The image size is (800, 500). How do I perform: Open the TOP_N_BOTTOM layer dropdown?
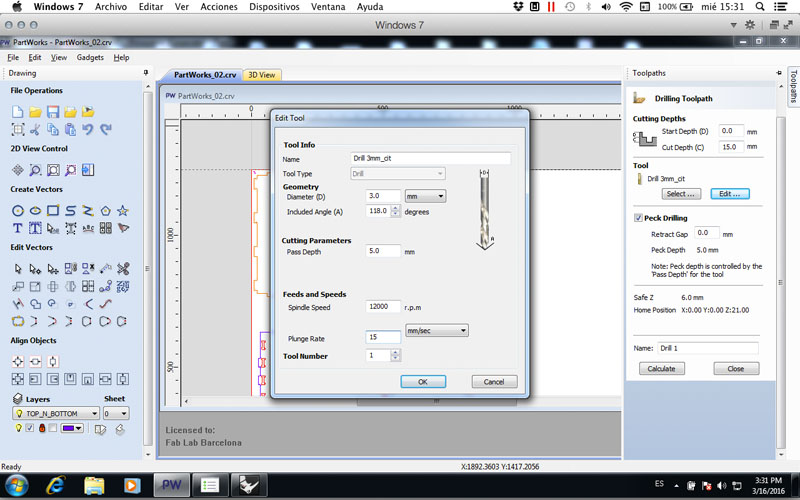[x=56, y=413]
